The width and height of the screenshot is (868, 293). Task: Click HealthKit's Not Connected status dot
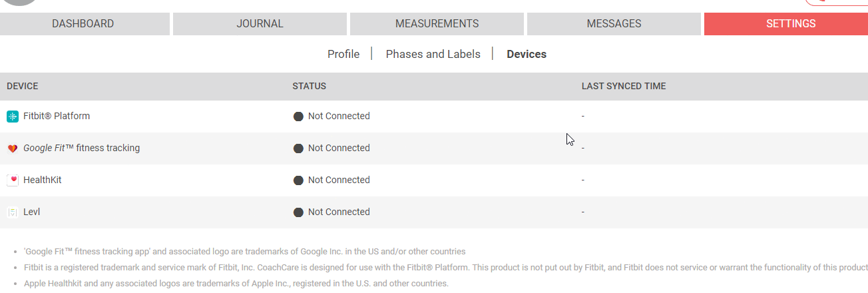click(x=298, y=180)
